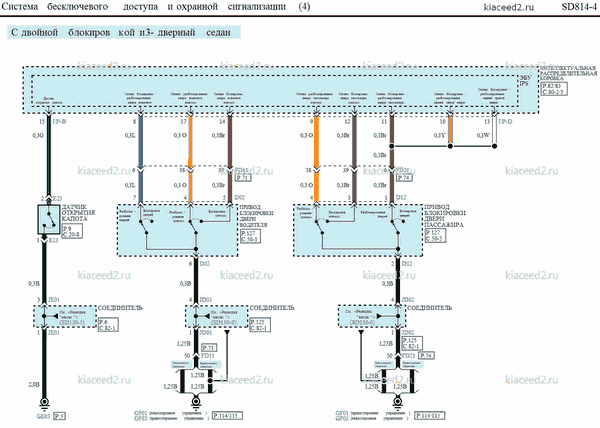Screen dimensions: 600x428
Task: Click the GE03 ground label
Action: [43, 416]
